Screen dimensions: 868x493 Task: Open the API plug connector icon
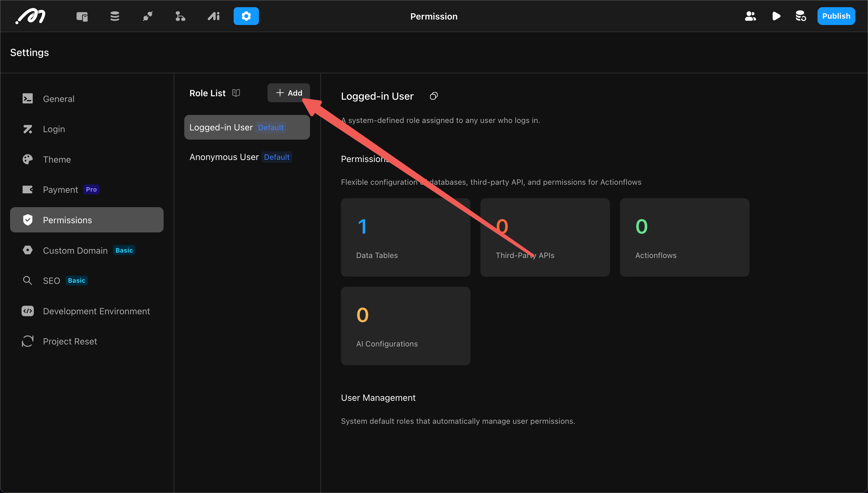click(148, 16)
